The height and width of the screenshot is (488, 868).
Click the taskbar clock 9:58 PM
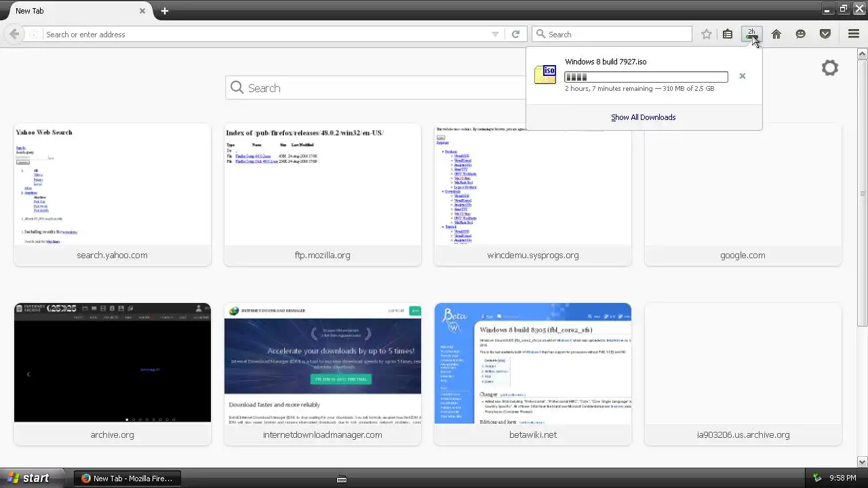[843, 478]
